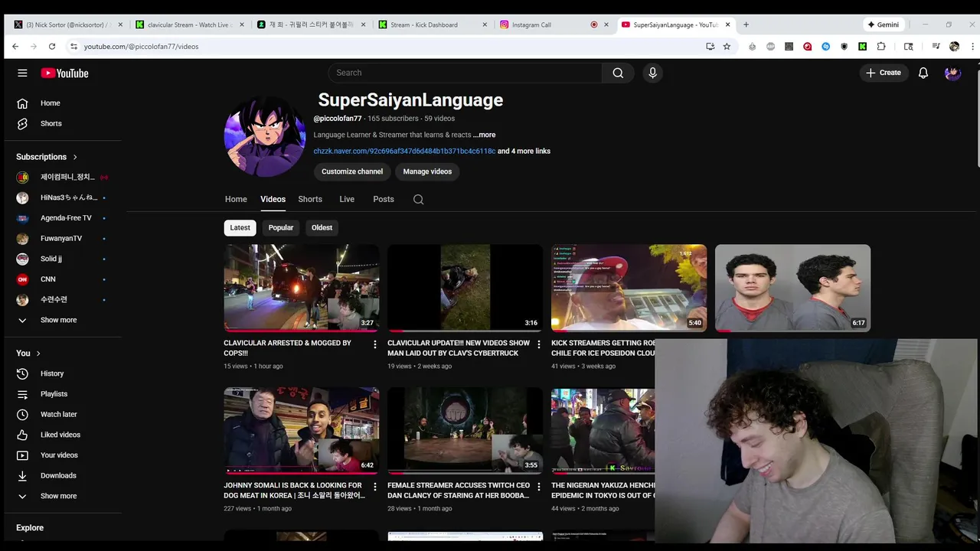Start voice search with microphone icon

coord(652,73)
